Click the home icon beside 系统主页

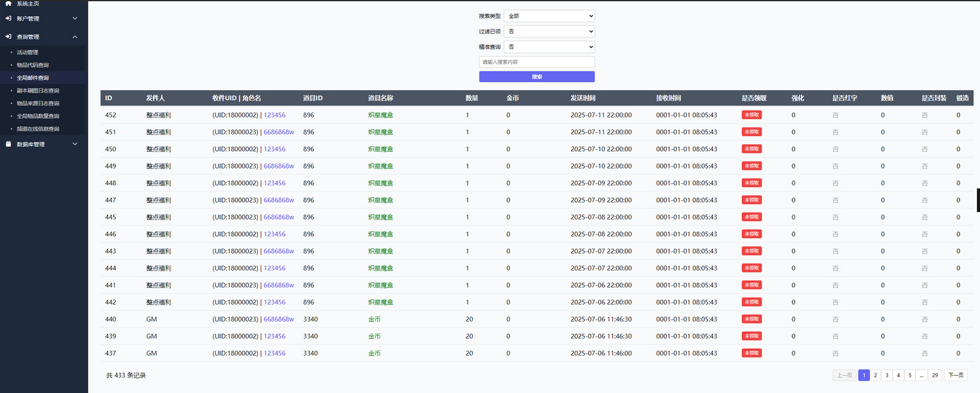coord(8,4)
